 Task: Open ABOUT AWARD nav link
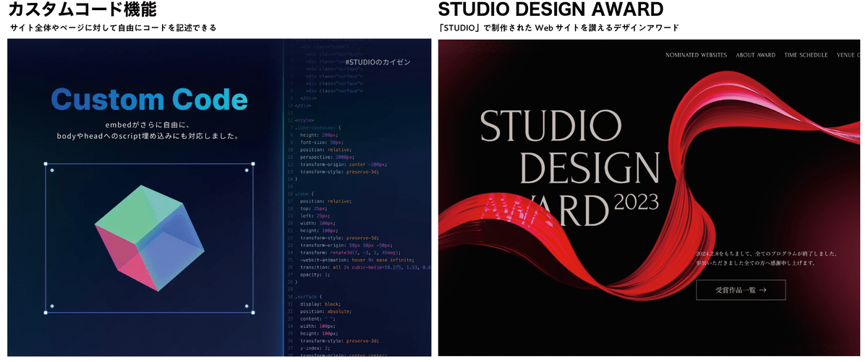coord(755,55)
